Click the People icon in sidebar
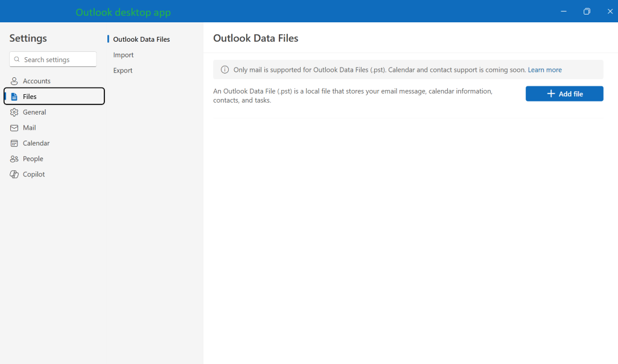The width and height of the screenshot is (618, 364). pyautogui.click(x=14, y=159)
